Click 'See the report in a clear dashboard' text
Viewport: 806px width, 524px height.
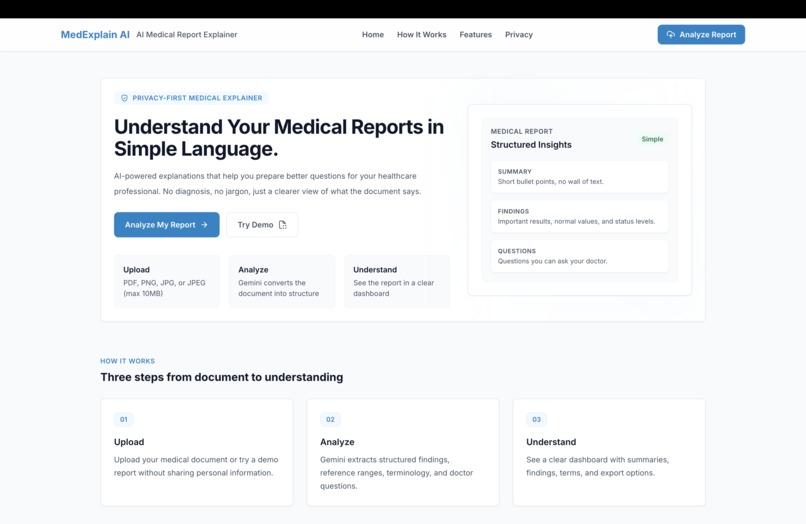click(393, 288)
